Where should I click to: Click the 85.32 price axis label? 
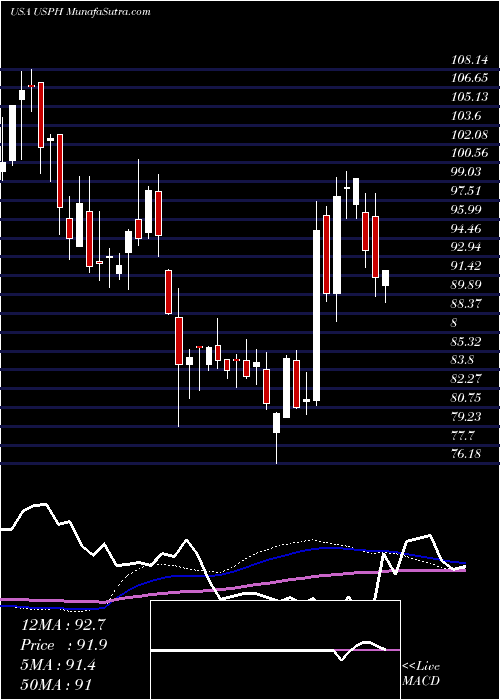[467, 342]
